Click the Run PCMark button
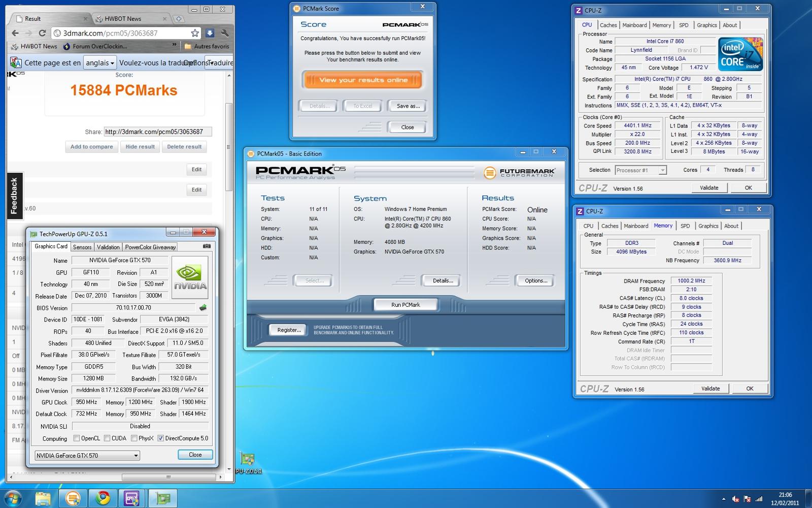 (x=405, y=305)
